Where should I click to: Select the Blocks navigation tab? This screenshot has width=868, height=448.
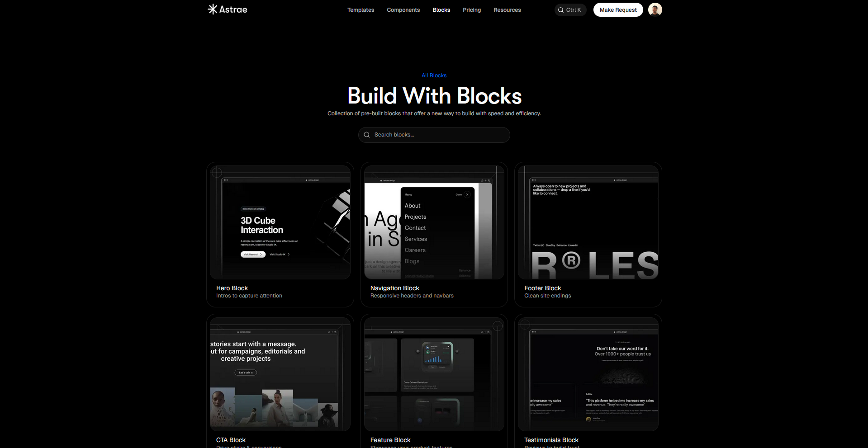441,10
